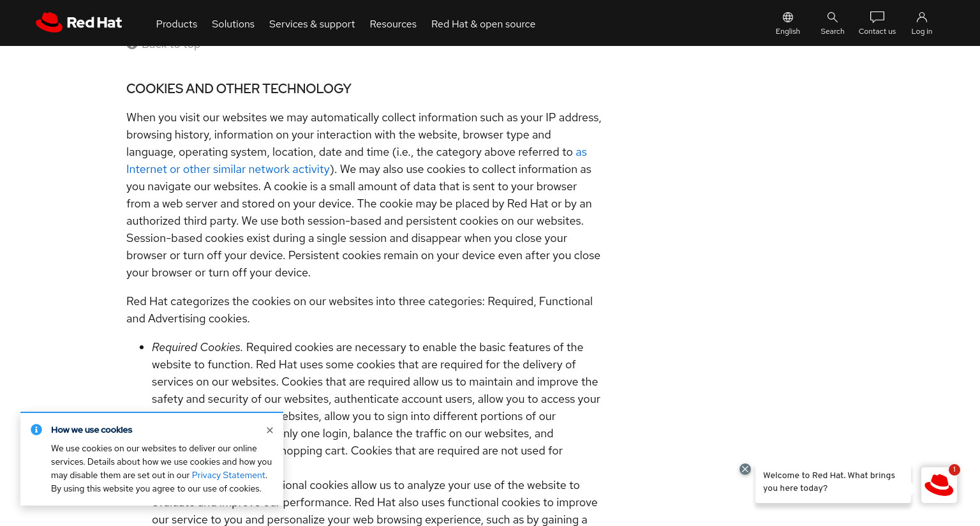Close the How we use cookies banner

pos(270,430)
